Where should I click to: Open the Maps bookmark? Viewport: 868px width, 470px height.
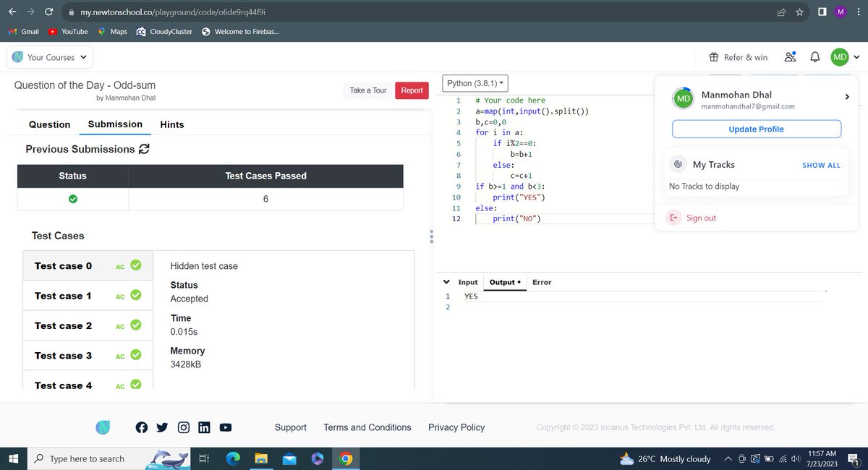[x=112, y=32]
